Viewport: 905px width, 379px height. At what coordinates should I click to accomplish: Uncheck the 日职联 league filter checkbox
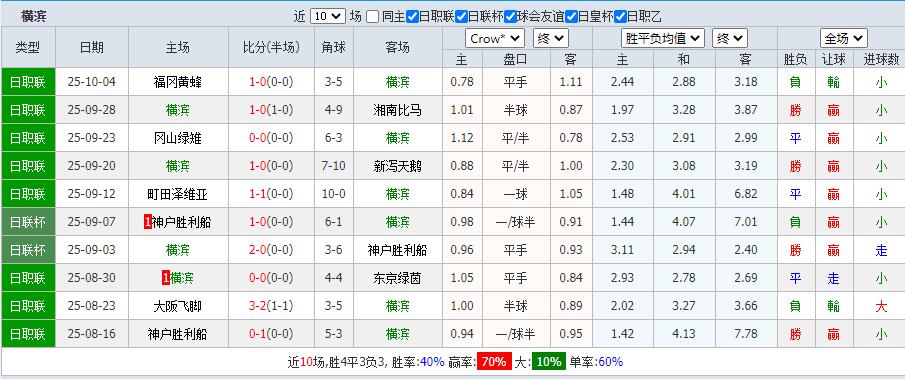point(412,16)
